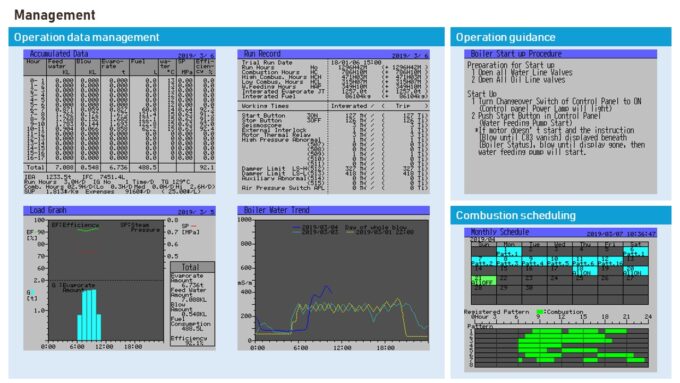
Task: Click the Total box in Load Graph
Action: [x=192, y=304]
